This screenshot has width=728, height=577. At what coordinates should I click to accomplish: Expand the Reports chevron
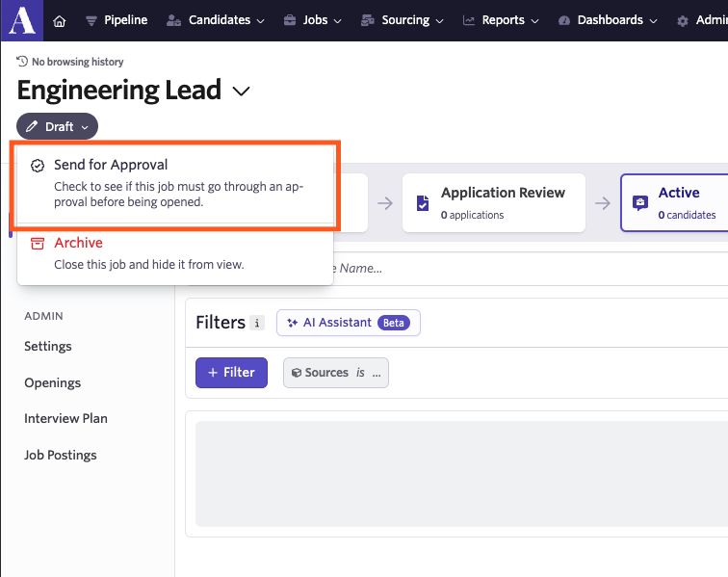tap(534, 21)
